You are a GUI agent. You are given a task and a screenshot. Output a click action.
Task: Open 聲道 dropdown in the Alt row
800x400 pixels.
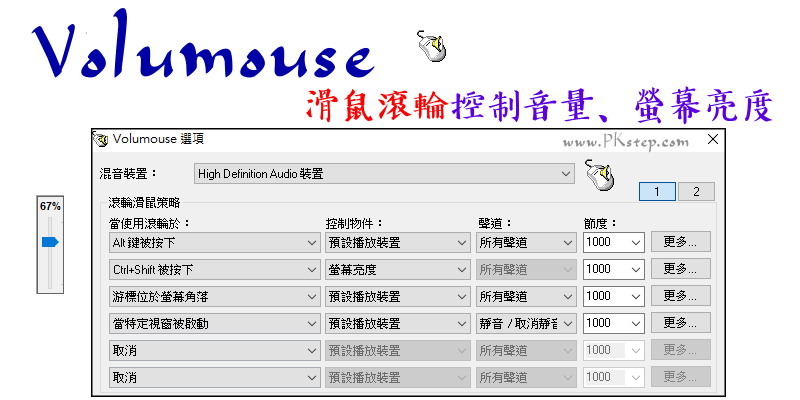point(527,243)
